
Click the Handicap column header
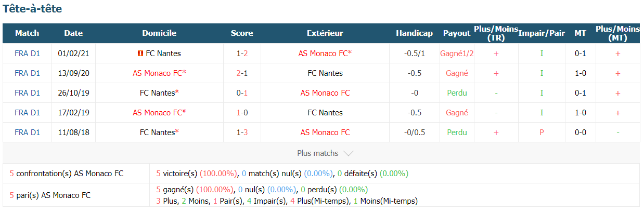[x=414, y=33]
